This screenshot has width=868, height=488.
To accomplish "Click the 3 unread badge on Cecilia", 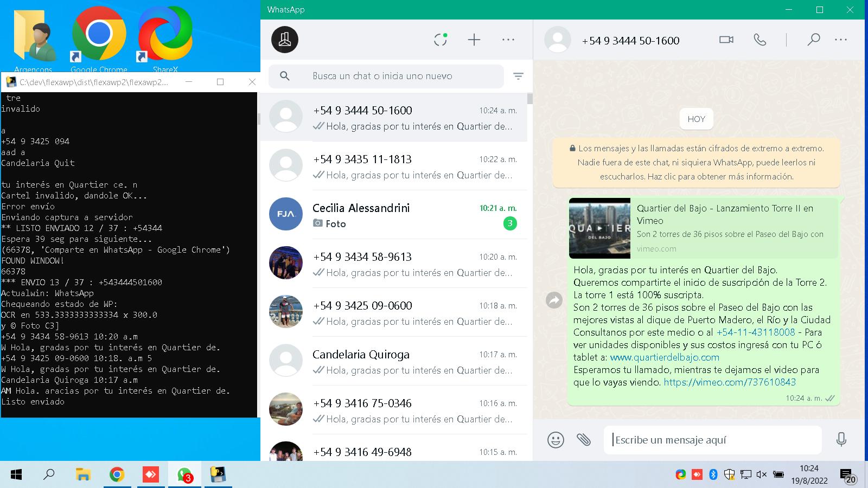I will pos(510,223).
